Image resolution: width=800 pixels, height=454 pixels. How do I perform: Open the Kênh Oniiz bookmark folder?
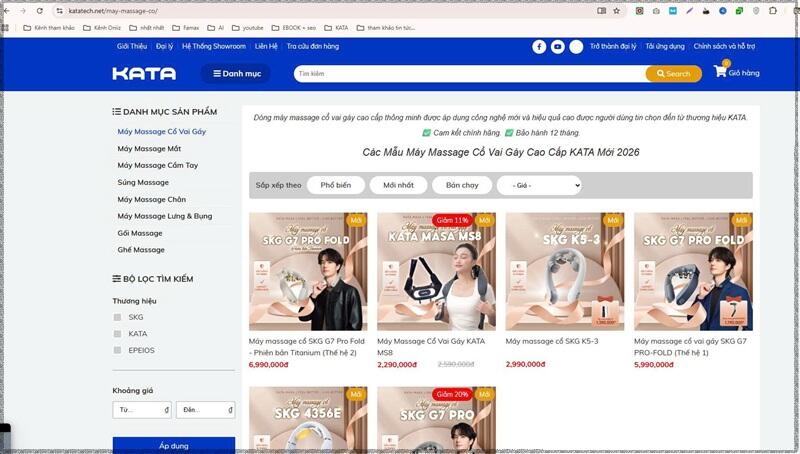[102, 28]
